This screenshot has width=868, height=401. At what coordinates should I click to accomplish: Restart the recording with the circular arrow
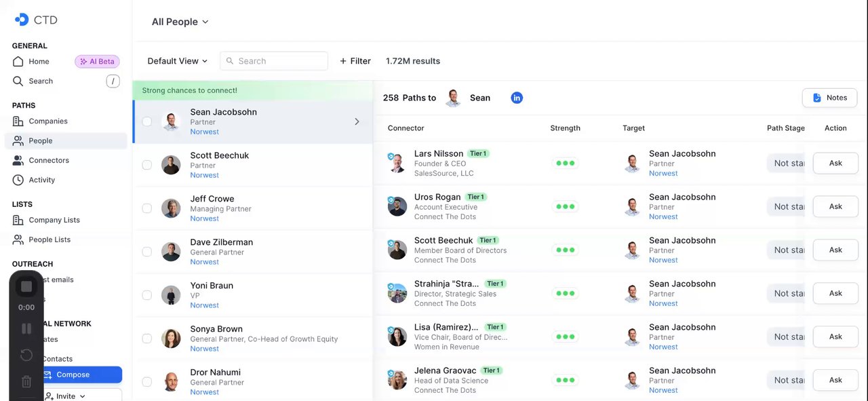[26, 355]
